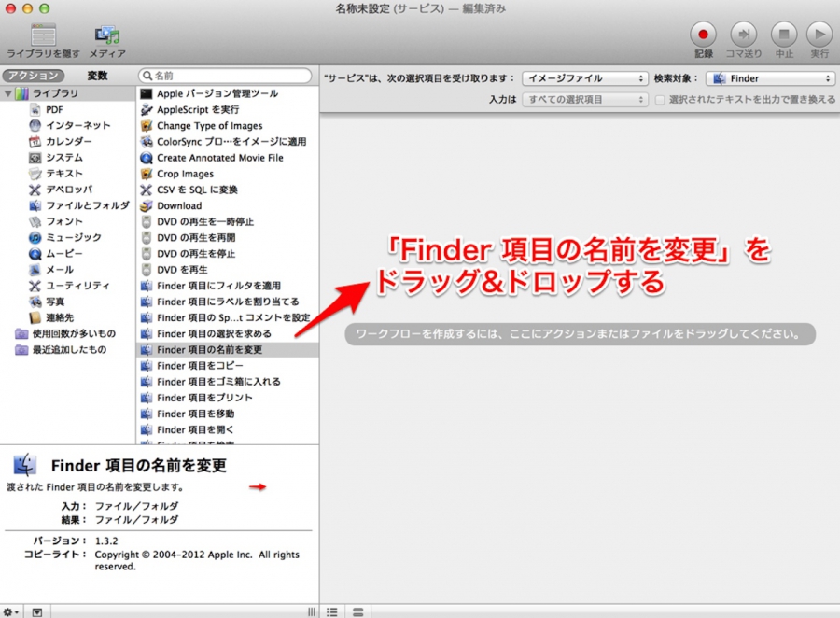Select the ムービー category icon
840x618 pixels.
pos(35,254)
